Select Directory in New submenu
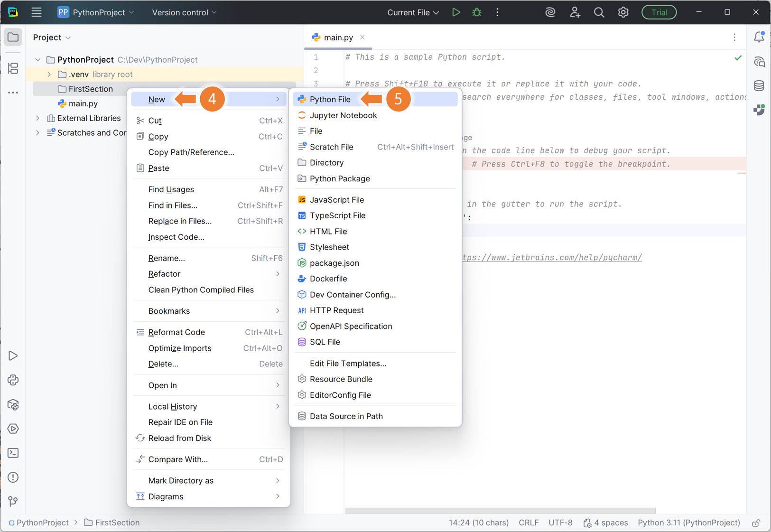The height and width of the screenshot is (532, 771). (x=375, y=163)
